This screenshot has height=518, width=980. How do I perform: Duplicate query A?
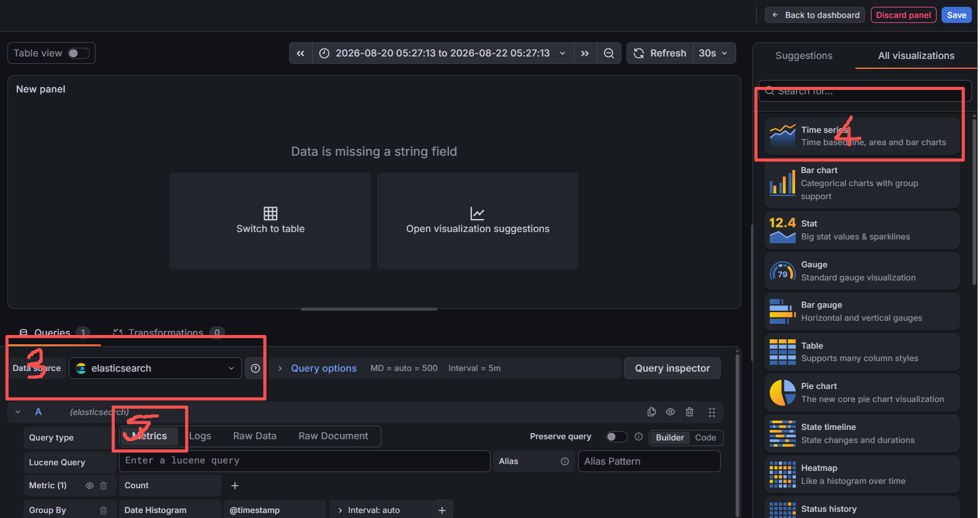click(x=651, y=412)
